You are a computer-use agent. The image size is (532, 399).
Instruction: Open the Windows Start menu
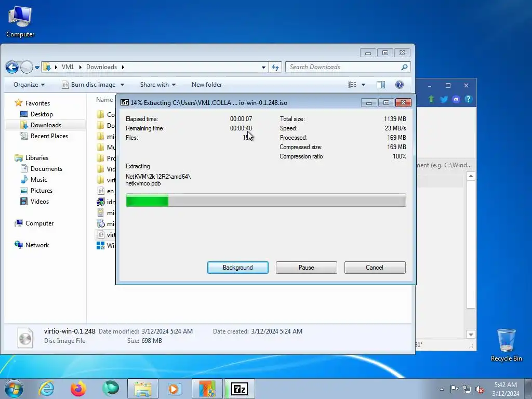click(14, 389)
